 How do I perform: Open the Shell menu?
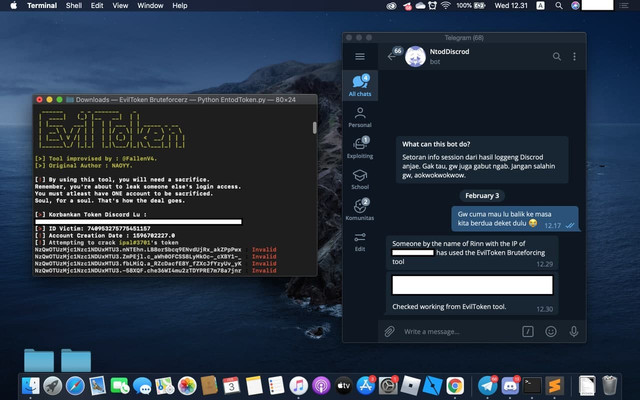[x=74, y=5]
